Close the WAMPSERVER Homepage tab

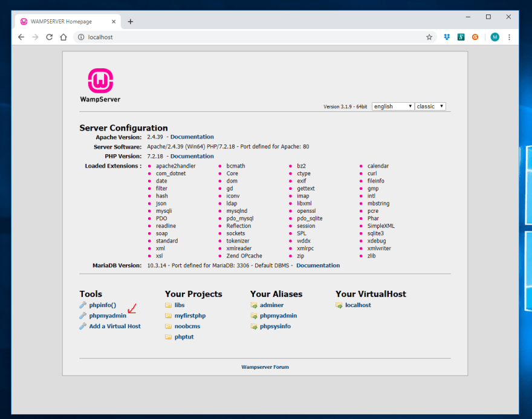coord(114,21)
